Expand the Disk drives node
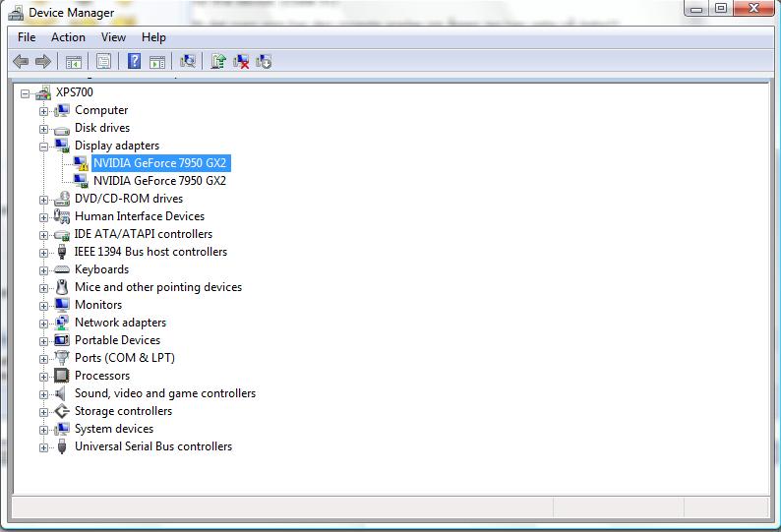The height and width of the screenshot is (532, 781). pos(44,129)
